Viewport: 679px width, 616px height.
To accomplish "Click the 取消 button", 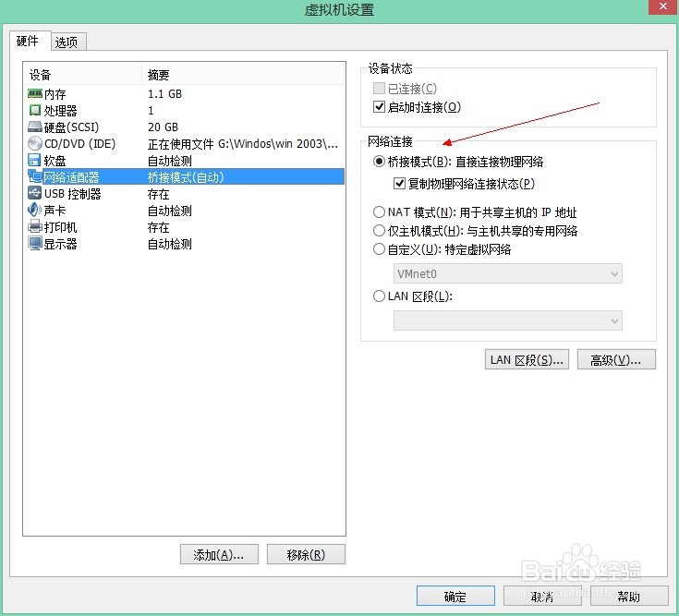I will pos(542,597).
